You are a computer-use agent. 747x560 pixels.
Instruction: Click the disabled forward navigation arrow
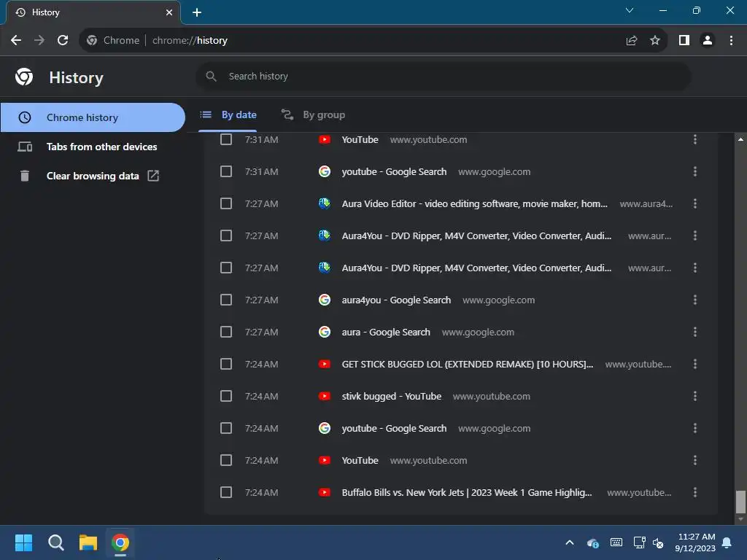39,41
